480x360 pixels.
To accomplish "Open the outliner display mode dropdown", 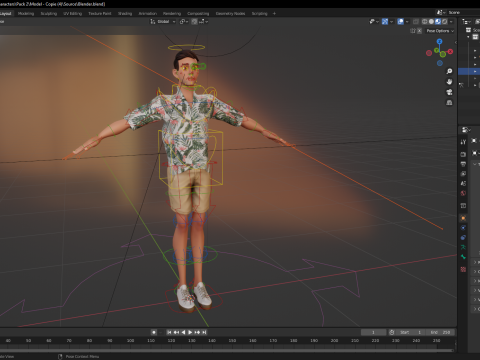I will 466,22.
